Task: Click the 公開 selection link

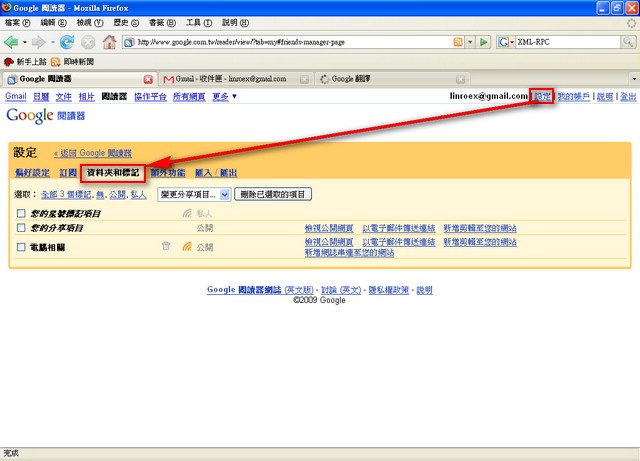Action: [x=118, y=195]
